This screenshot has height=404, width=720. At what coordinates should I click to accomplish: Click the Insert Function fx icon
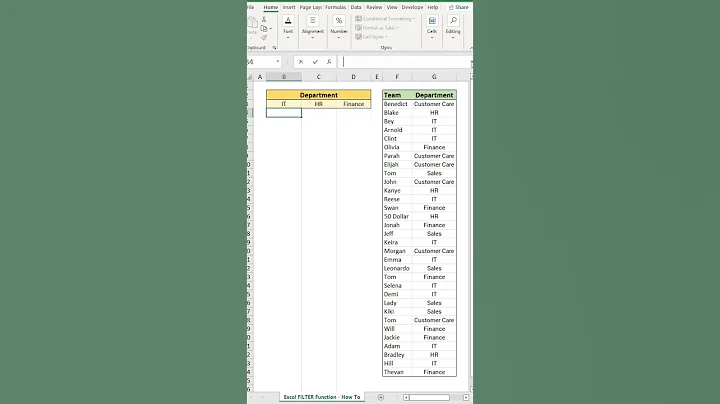329,62
